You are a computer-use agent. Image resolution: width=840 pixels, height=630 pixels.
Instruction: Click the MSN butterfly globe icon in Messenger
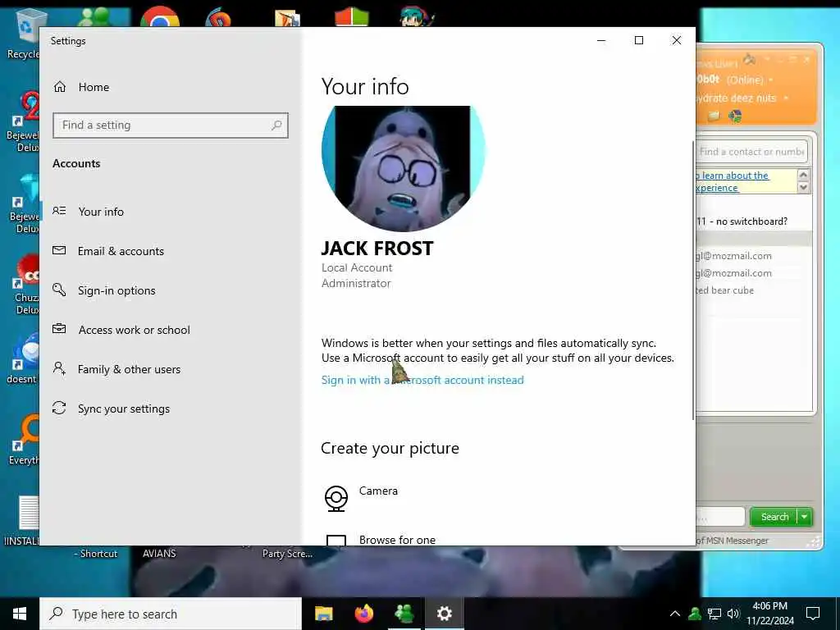(735, 116)
